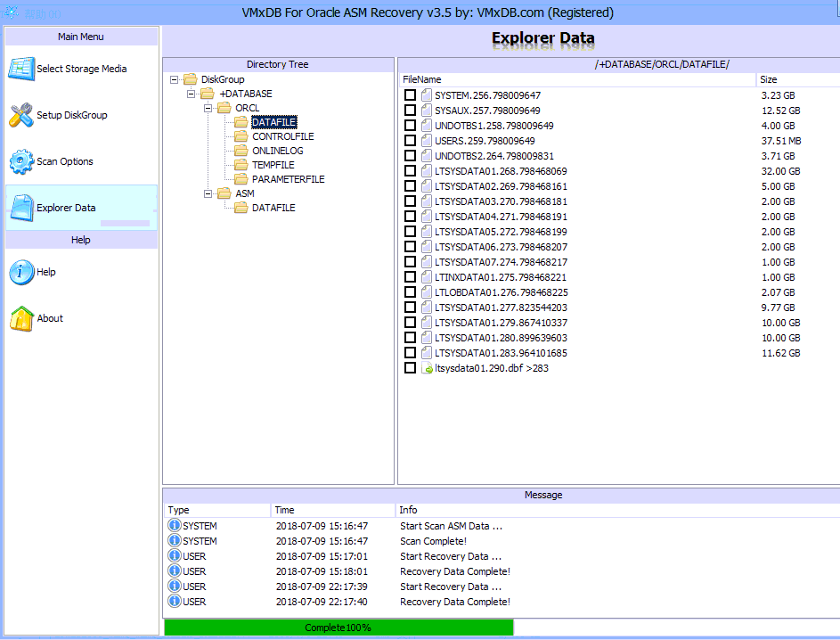Open the Help menu item label
The width and height of the screenshot is (840, 640).
[46, 272]
